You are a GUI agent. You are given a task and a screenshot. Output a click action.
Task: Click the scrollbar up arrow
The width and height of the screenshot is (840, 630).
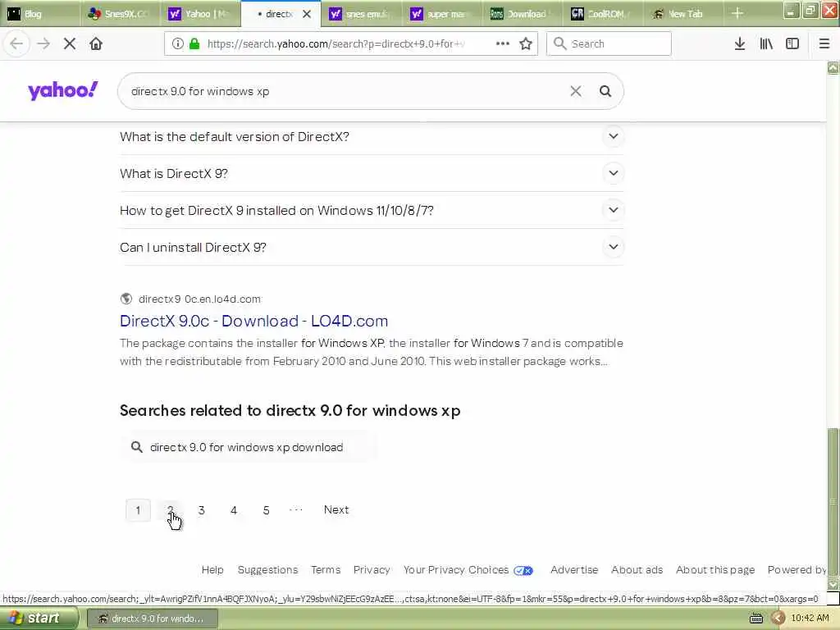coord(833,67)
